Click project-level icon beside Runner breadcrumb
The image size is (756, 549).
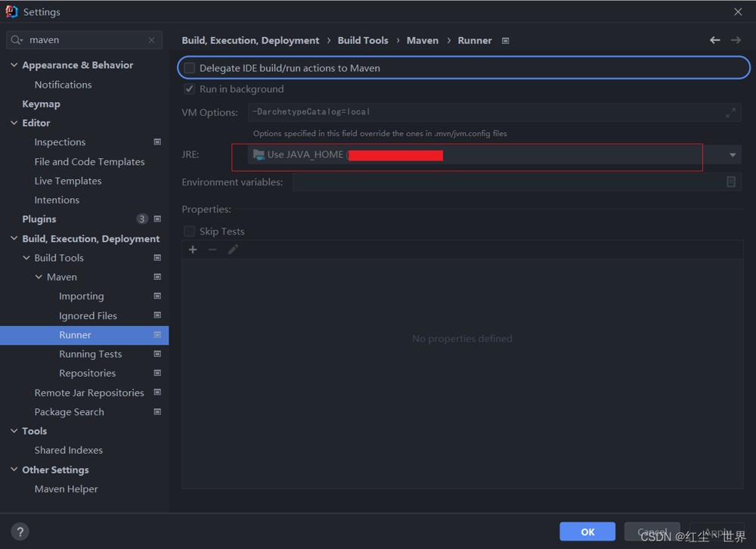[505, 41]
